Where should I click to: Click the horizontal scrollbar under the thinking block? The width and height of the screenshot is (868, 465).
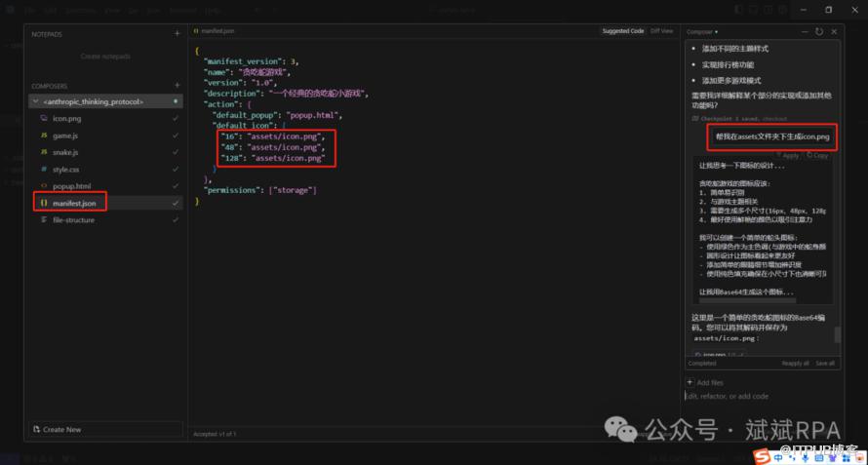click(x=747, y=300)
